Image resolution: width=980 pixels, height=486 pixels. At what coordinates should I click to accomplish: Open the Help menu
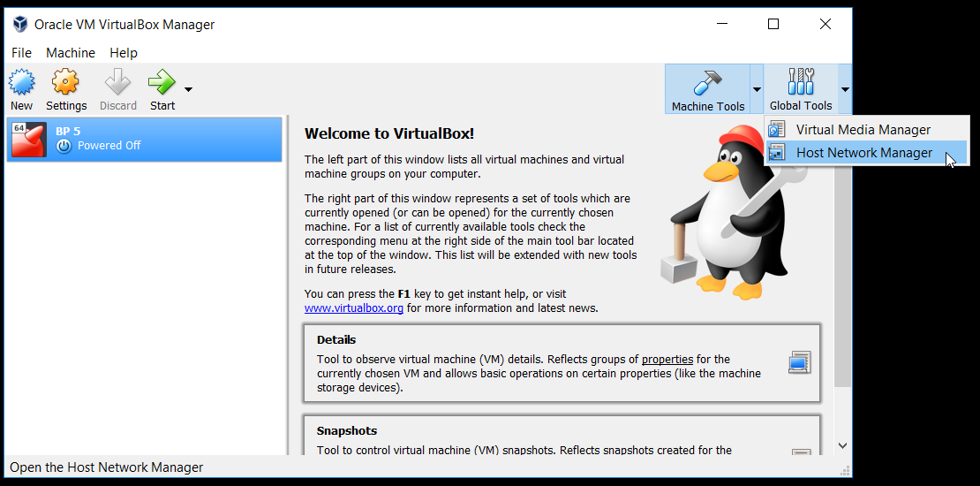(x=123, y=52)
